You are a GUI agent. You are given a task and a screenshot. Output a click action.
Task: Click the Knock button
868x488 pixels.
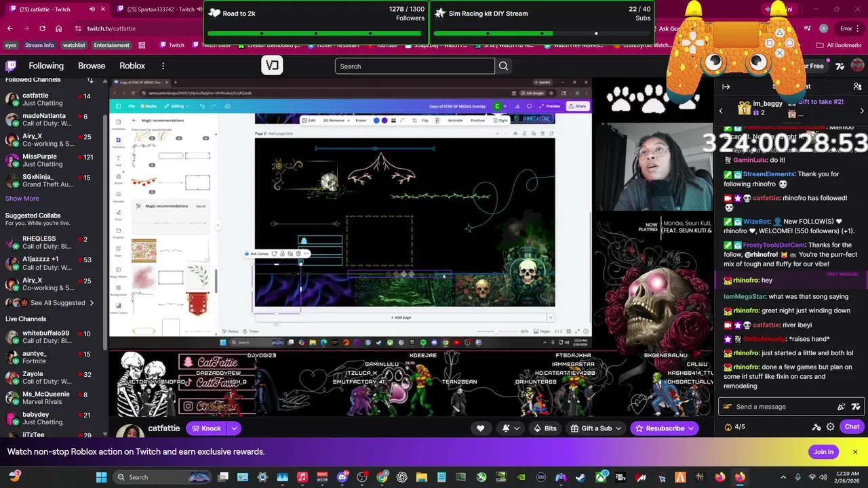[205, 428]
